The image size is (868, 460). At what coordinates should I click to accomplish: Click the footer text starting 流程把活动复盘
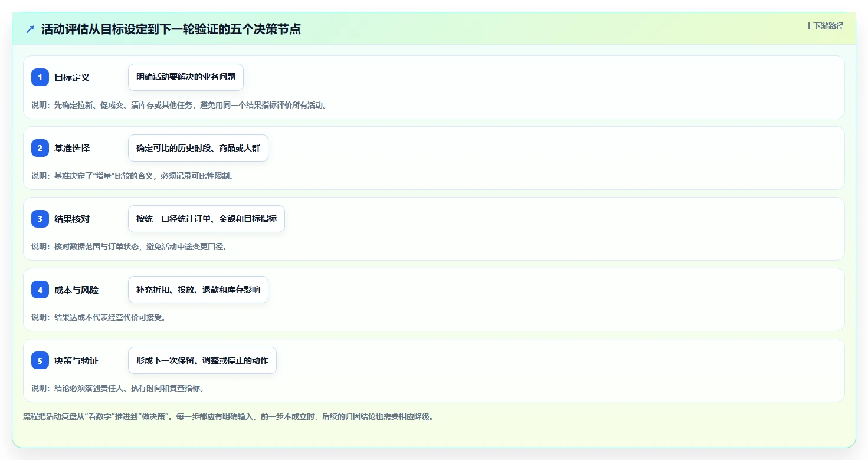pos(228,416)
